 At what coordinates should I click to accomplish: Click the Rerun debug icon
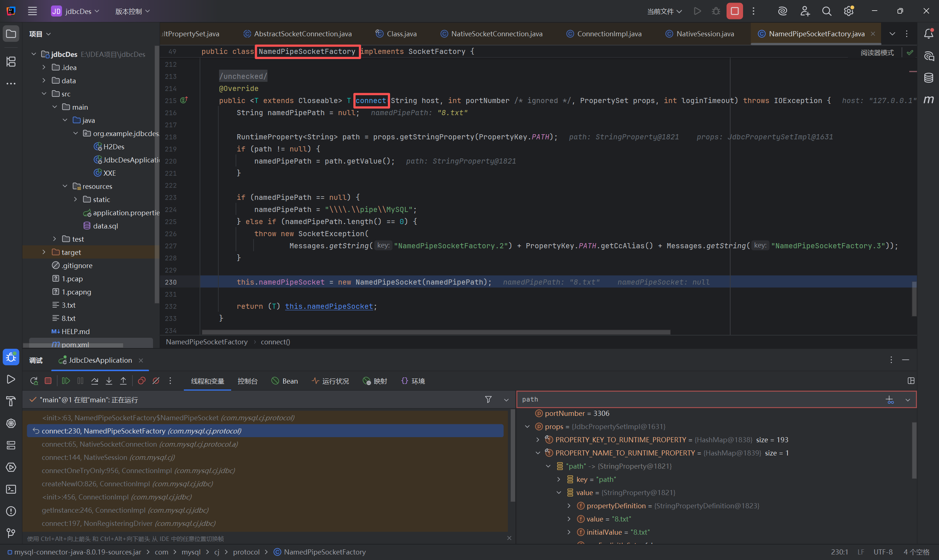click(x=34, y=381)
